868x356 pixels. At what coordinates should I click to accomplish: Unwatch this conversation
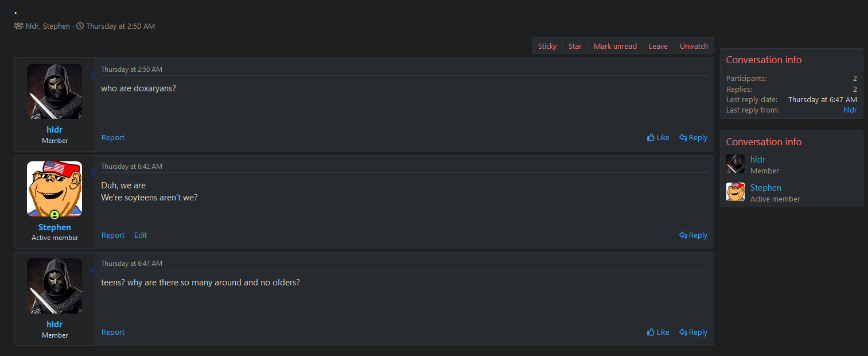(694, 46)
